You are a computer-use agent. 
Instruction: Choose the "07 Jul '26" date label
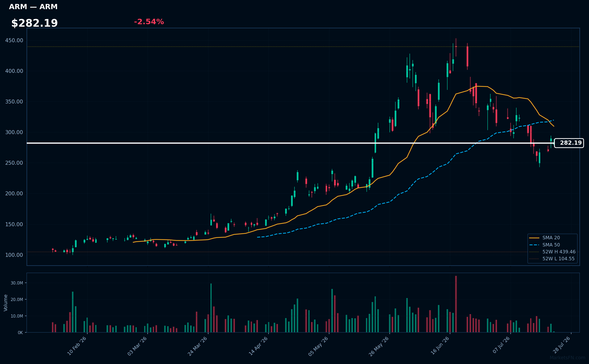501,345
